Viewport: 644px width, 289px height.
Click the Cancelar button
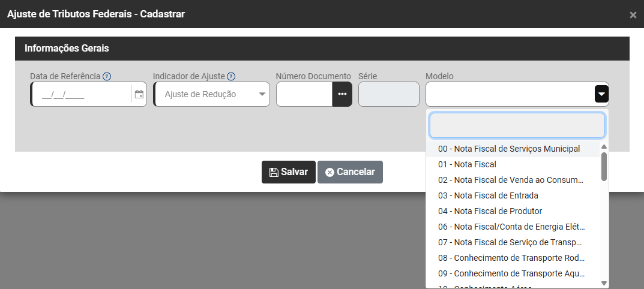coord(350,172)
